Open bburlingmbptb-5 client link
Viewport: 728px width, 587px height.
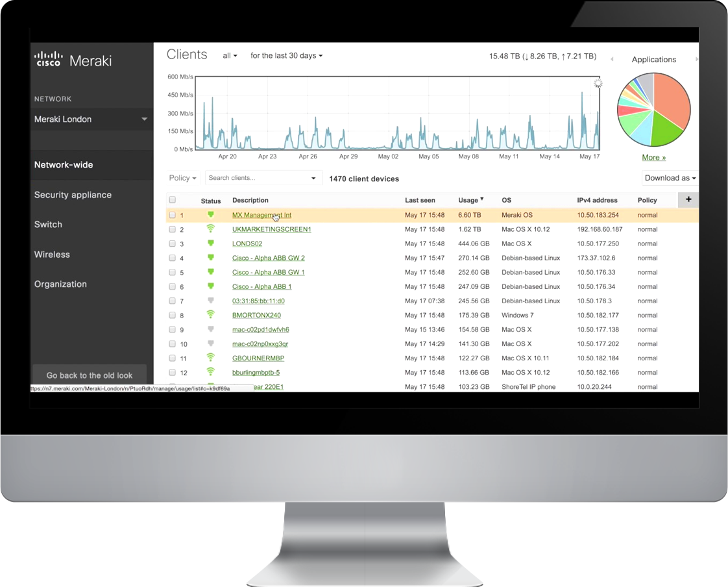[256, 372]
